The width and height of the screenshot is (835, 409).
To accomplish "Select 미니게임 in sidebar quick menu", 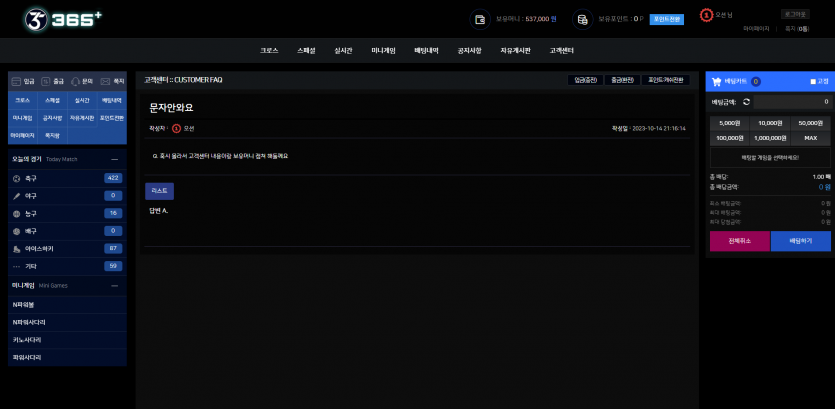I will (23, 118).
